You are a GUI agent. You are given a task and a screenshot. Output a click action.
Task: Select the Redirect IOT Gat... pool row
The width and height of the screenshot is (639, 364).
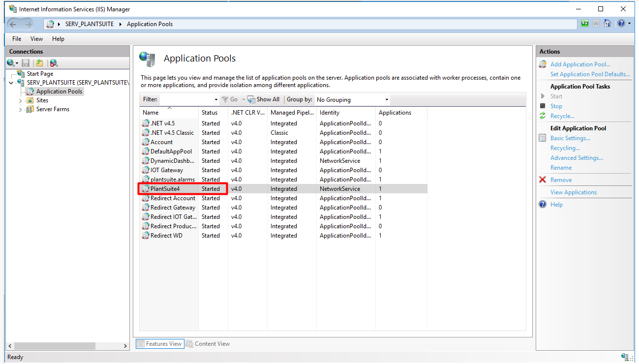(x=283, y=217)
